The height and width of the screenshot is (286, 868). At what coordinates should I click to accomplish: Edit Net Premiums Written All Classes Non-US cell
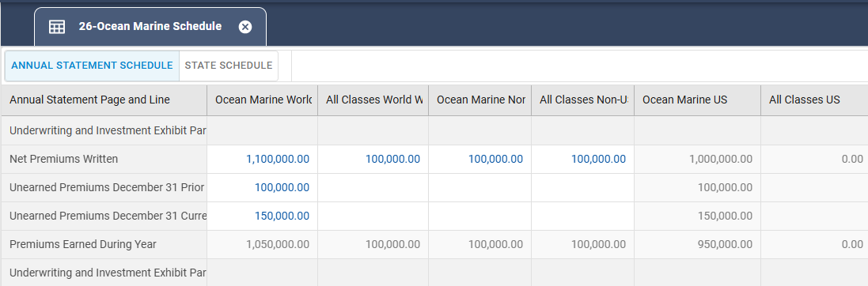(x=583, y=160)
